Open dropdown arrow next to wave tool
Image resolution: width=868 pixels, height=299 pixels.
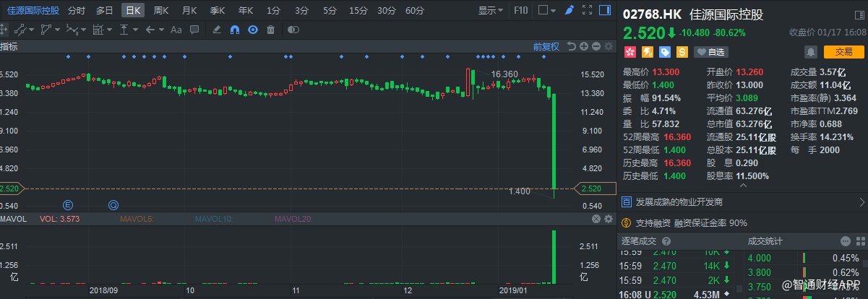[x=83, y=30]
